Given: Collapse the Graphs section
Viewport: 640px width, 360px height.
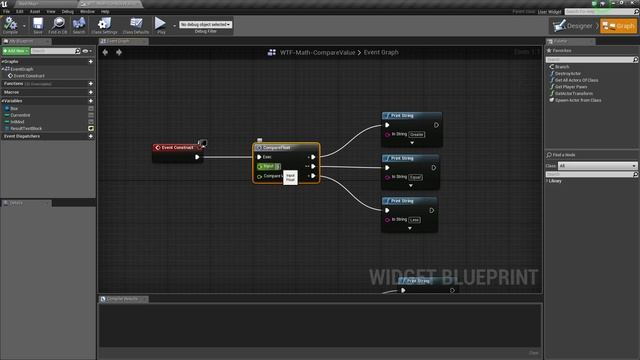Looking at the screenshot, I should (2, 62).
